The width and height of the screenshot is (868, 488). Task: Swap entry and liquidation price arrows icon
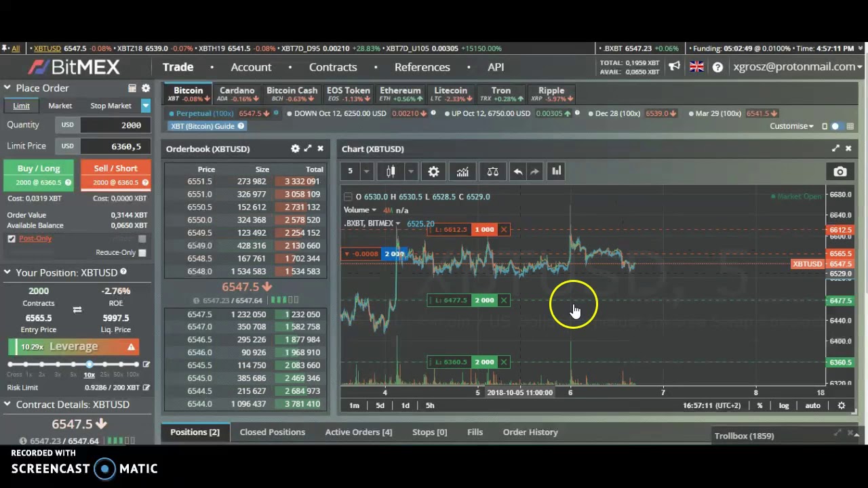tap(77, 310)
